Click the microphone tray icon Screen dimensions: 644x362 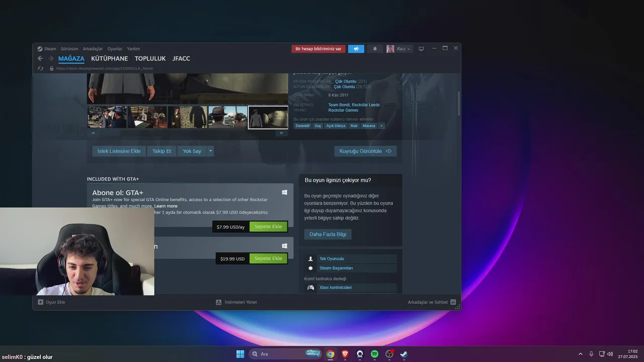coord(591,354)
